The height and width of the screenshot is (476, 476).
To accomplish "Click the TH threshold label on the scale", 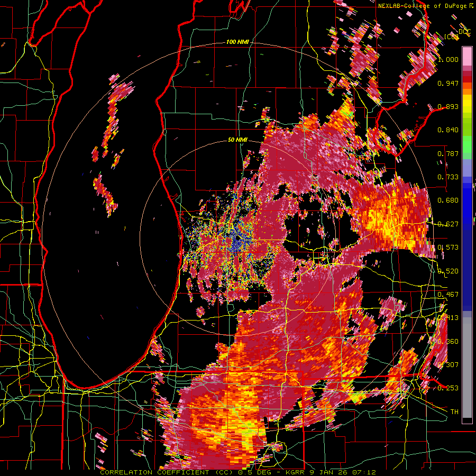I will click(454, 412).
